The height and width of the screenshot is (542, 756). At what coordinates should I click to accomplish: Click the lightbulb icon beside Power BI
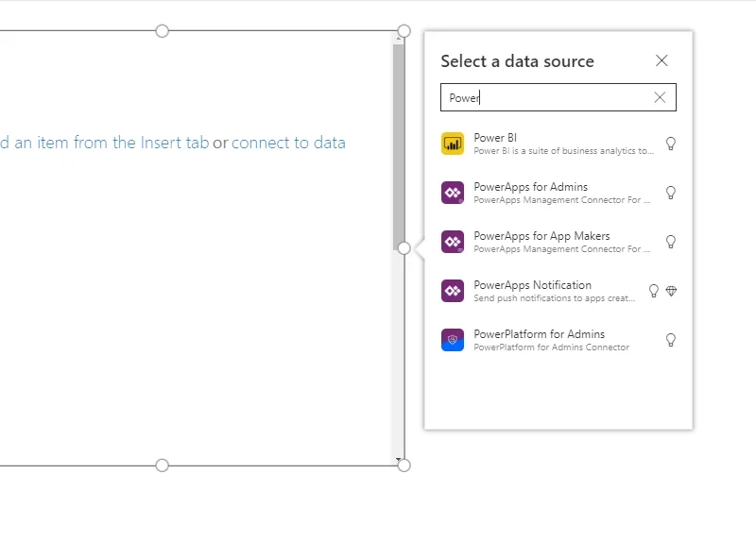pos(671,144)
